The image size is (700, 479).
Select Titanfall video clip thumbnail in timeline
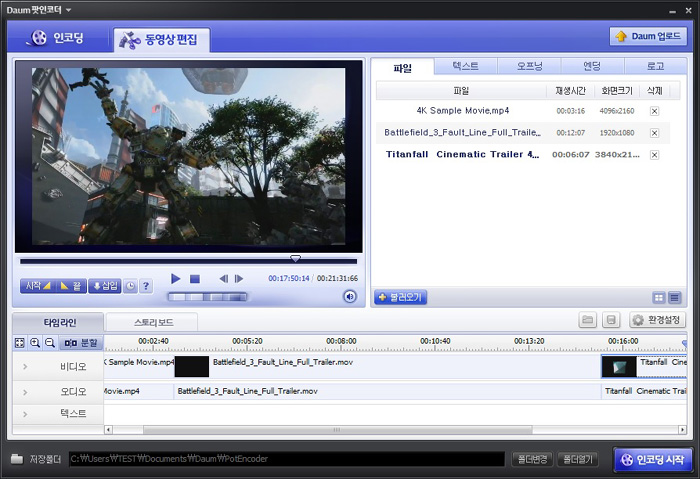(x=619, y=367)
